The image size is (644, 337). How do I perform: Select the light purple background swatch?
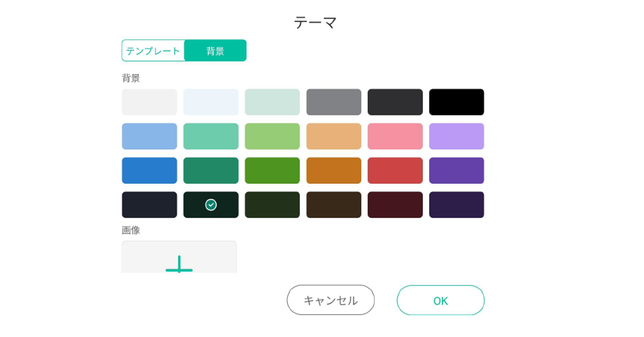point(456,136)
